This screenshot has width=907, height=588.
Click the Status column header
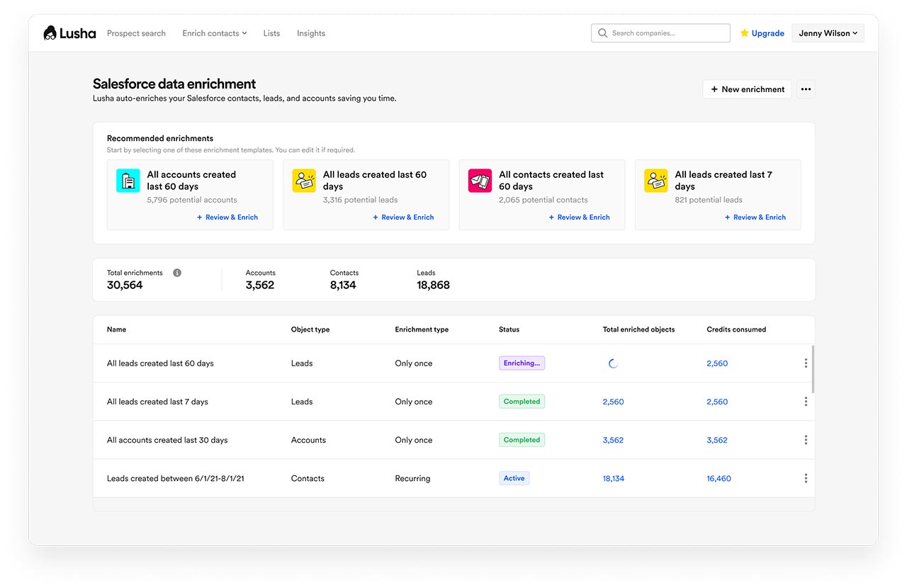click(509, 329)
